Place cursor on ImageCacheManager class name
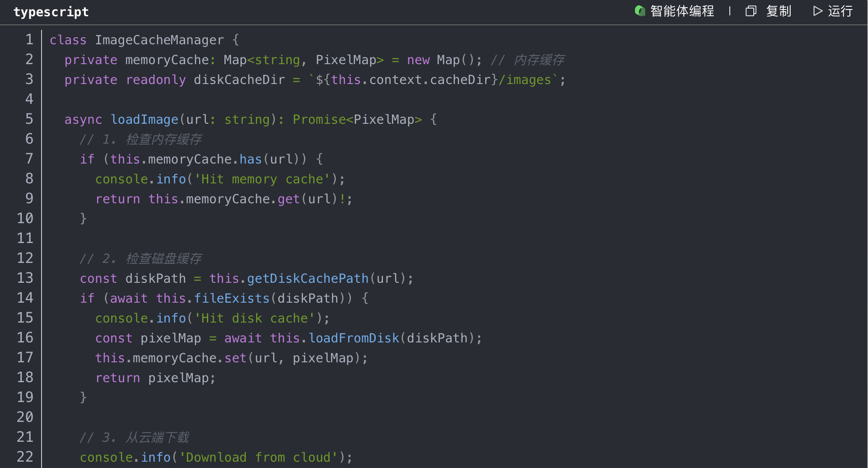 (159, 40)
